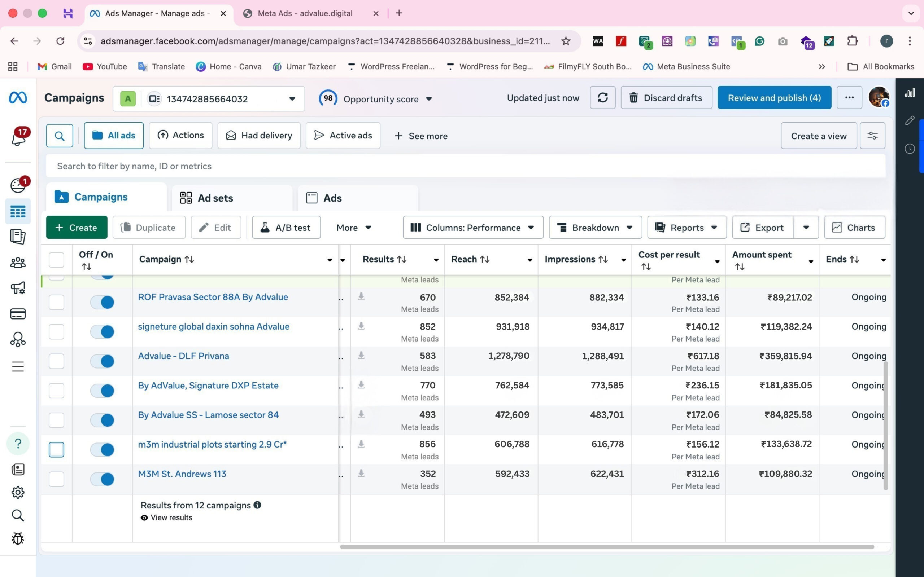Expand the ad account selector dropdown
Screen dimensions: 924x577
tap(292, 99)
